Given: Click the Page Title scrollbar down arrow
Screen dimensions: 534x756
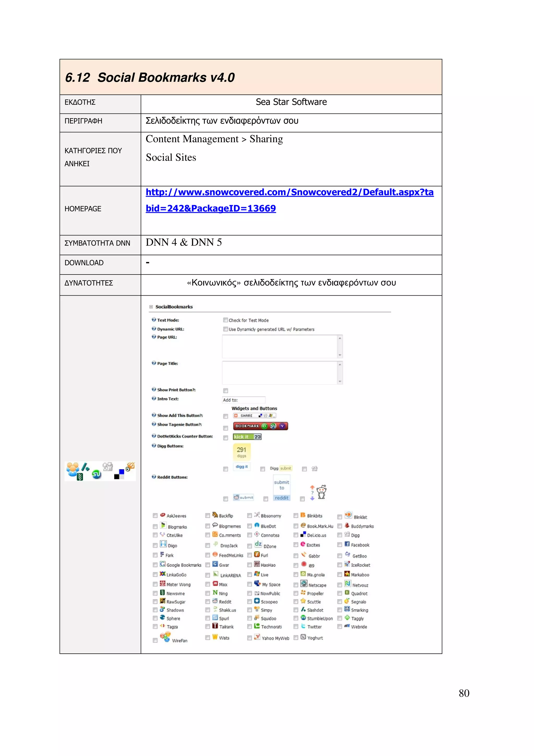Looking at the screenshot, I should point(340,381).
